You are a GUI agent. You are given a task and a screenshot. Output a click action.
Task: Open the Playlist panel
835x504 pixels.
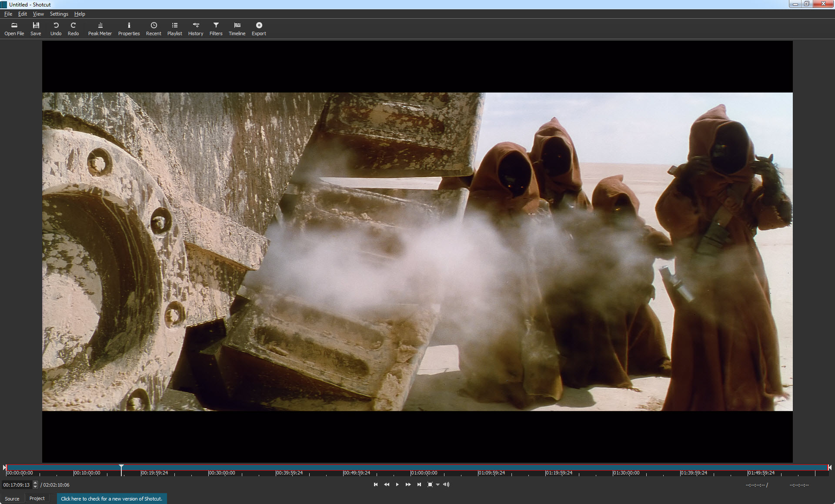174,29
